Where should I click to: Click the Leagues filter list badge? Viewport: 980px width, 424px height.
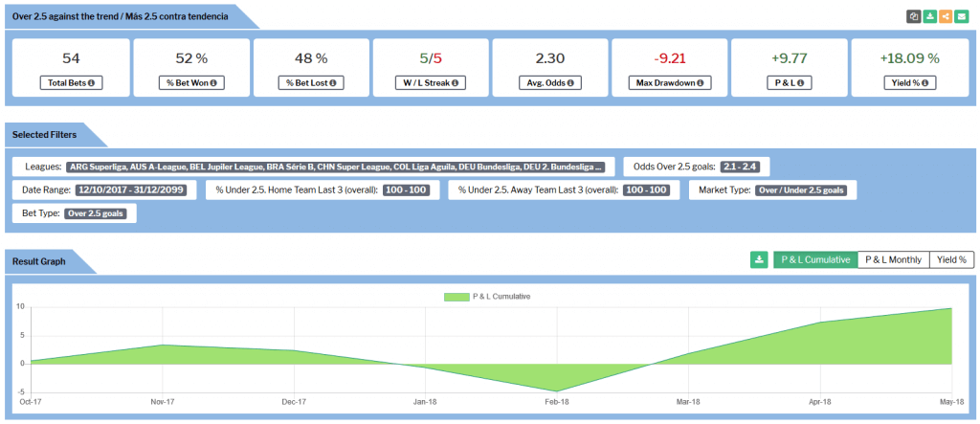(335, 167)
